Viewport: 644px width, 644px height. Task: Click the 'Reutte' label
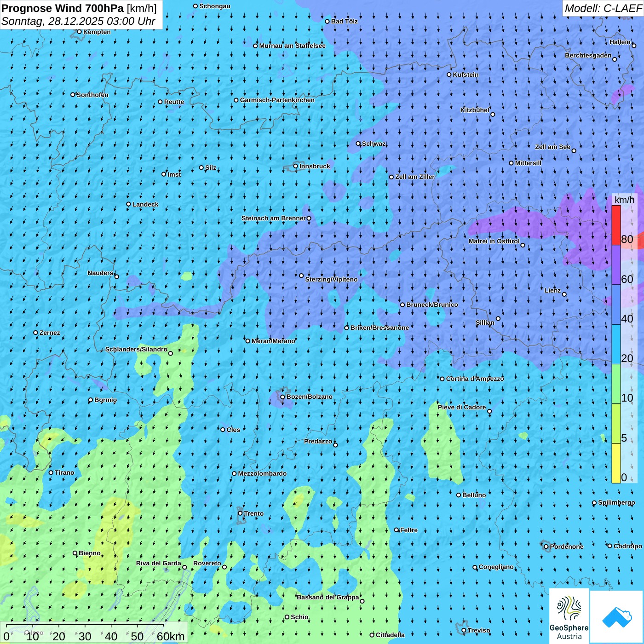point(174,102)
